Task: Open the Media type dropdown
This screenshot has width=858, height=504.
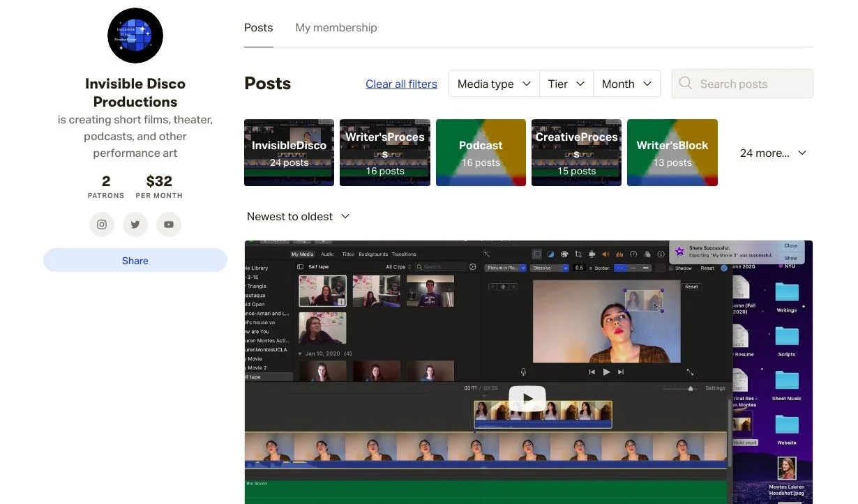Action: [494, 84]
